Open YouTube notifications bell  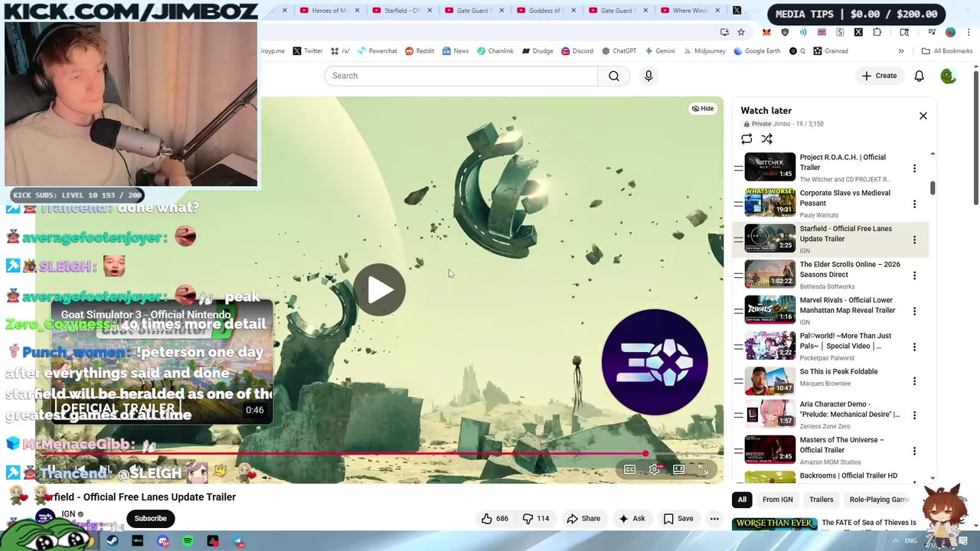pos(919,76)
